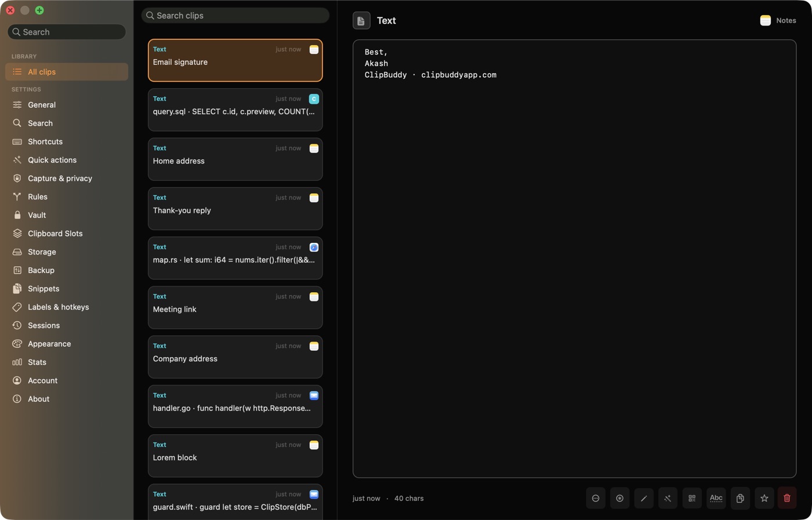
Task: Open the Storage settings page
Action: [67, 252]
